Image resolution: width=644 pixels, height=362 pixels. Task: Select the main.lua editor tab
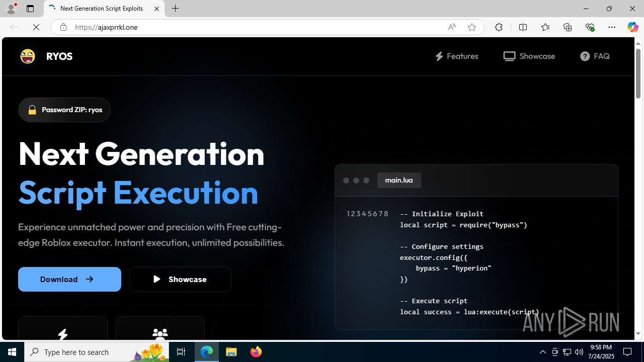[399, 180]
